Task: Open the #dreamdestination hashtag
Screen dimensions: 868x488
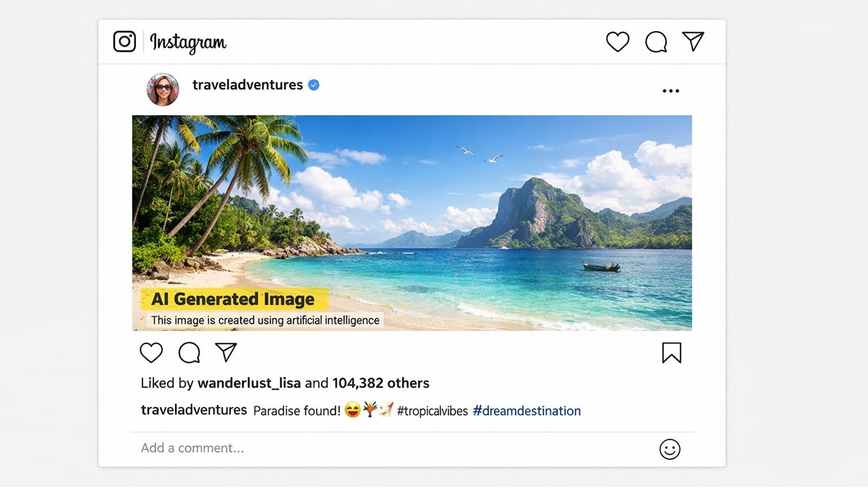Action: tap(527, 411)
